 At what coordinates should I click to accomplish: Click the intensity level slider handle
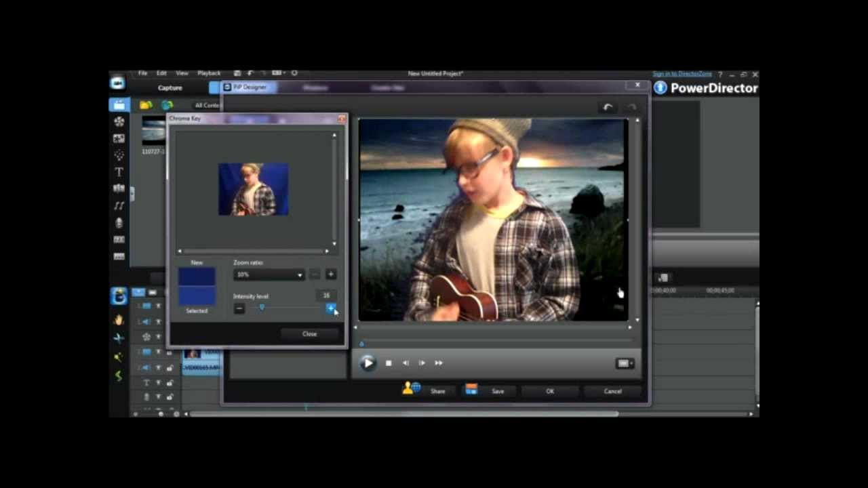(262, 308)
